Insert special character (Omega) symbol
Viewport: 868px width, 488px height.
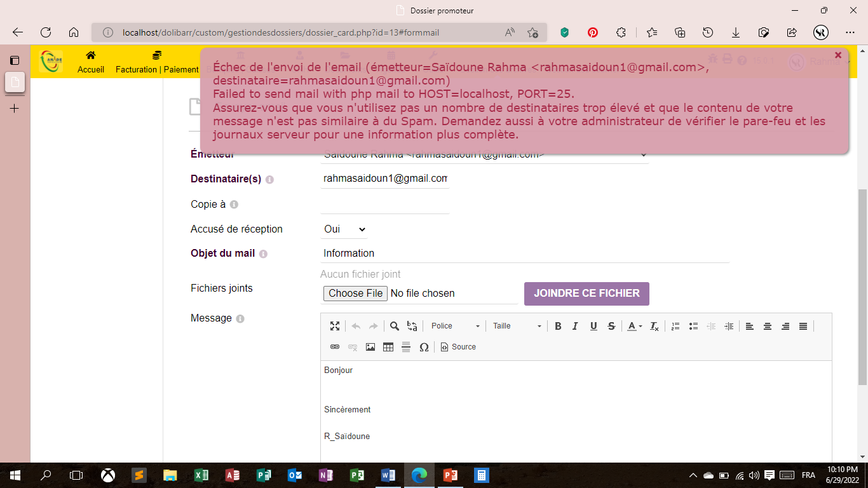[x=424, y=347]
